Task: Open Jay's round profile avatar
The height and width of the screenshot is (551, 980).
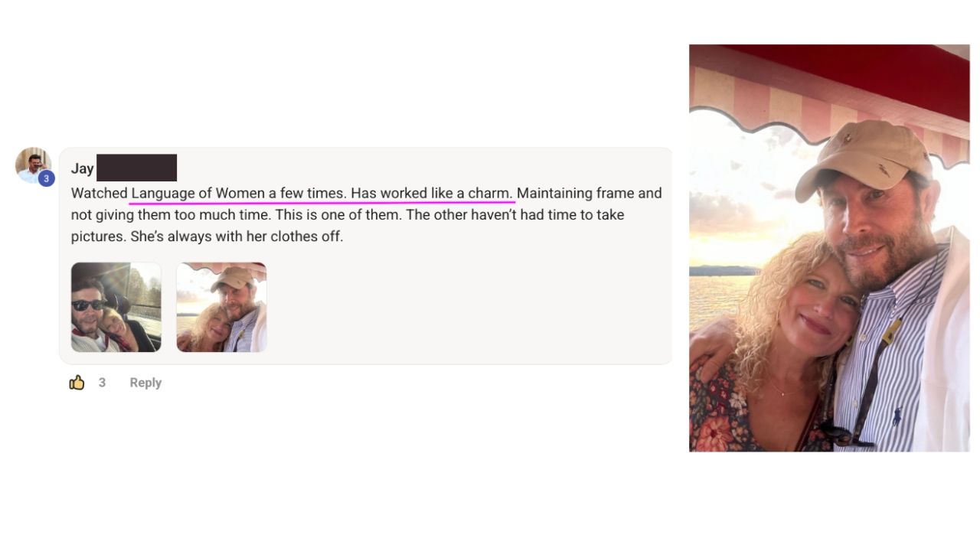Action: click(33, 165)
